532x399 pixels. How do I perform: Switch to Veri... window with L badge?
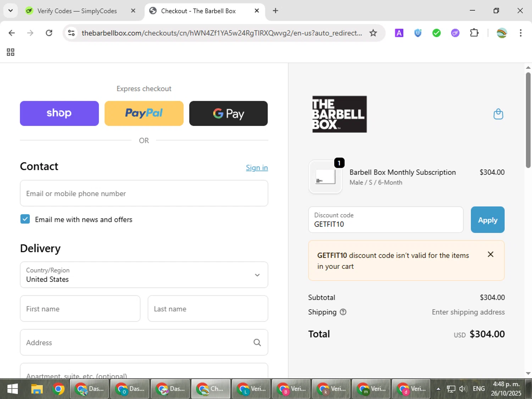click(x=251, y=389)
